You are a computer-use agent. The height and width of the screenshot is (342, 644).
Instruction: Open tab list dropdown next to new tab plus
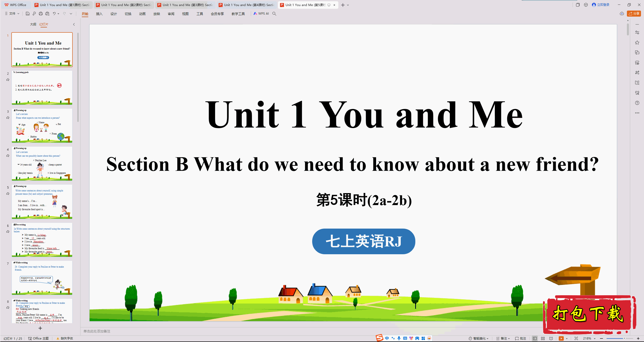348,5
